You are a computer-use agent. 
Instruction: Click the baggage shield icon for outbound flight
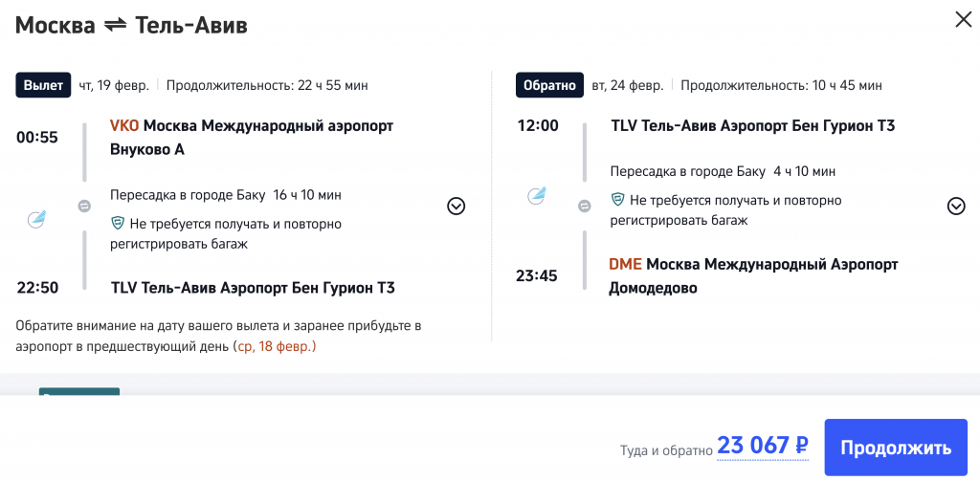pos(118,224)
